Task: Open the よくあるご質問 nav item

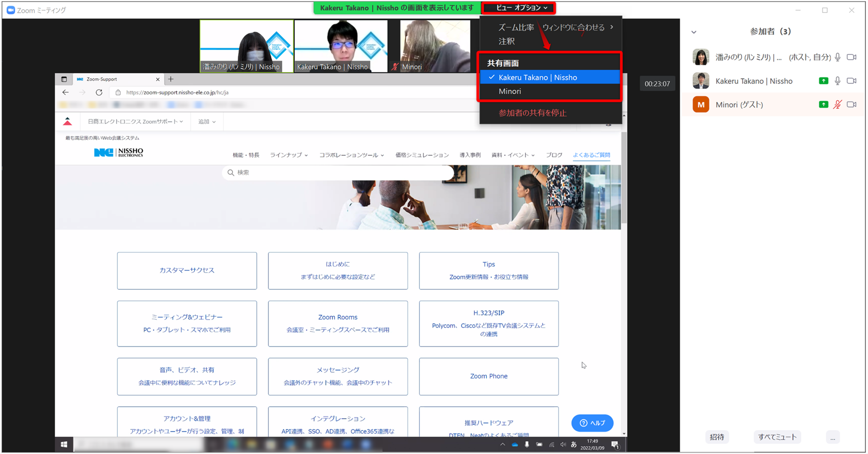Action: (x=591, y=155)
